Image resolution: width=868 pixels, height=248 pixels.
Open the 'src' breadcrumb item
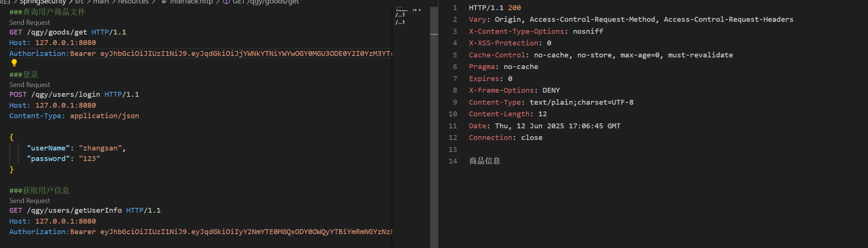tap(79, 2)
